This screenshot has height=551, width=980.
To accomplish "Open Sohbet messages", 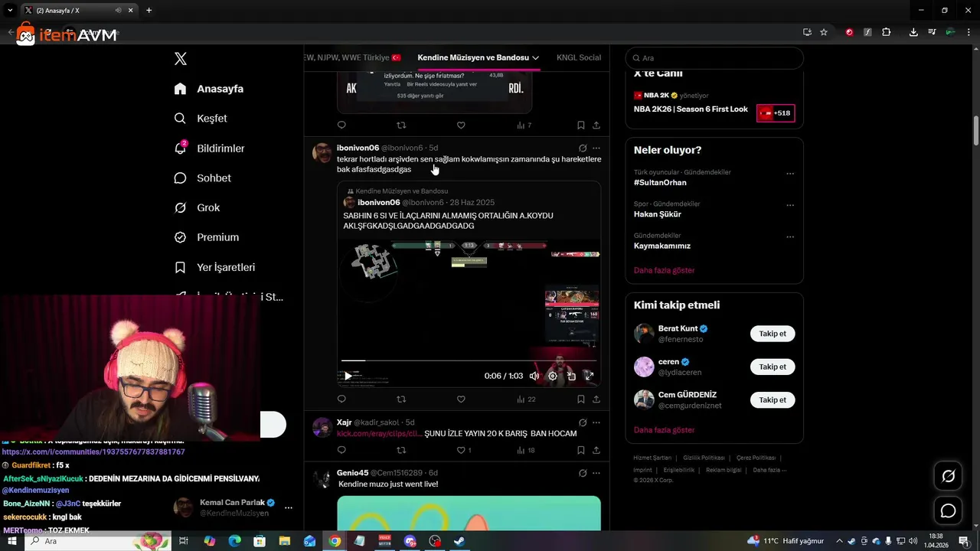I will [203, 178].
